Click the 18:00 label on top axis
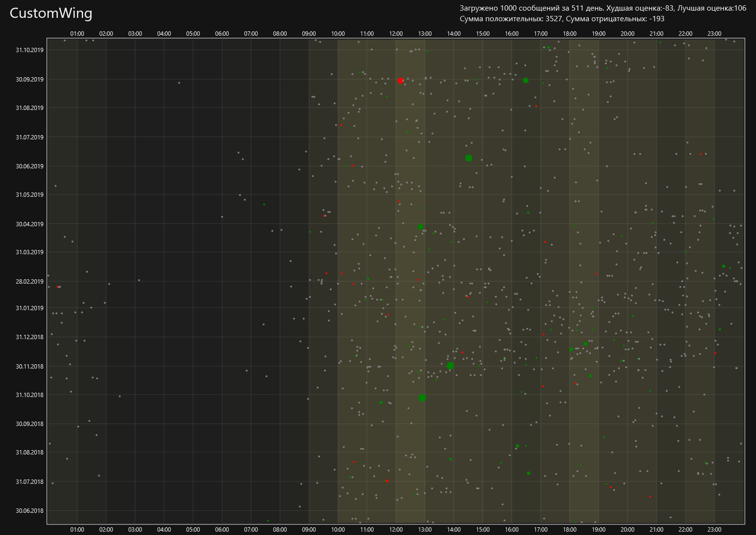 [570, 34]
